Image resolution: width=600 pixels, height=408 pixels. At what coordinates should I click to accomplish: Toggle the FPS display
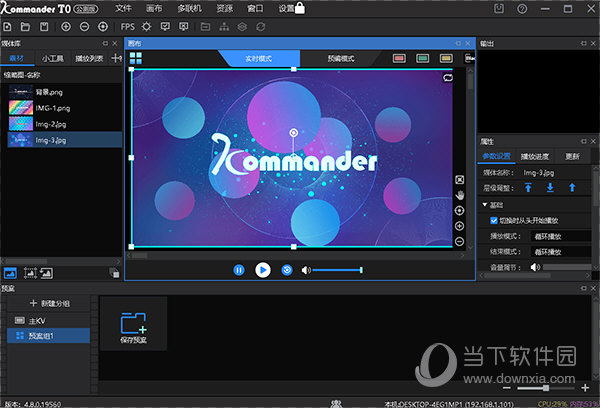coord(127,27)
